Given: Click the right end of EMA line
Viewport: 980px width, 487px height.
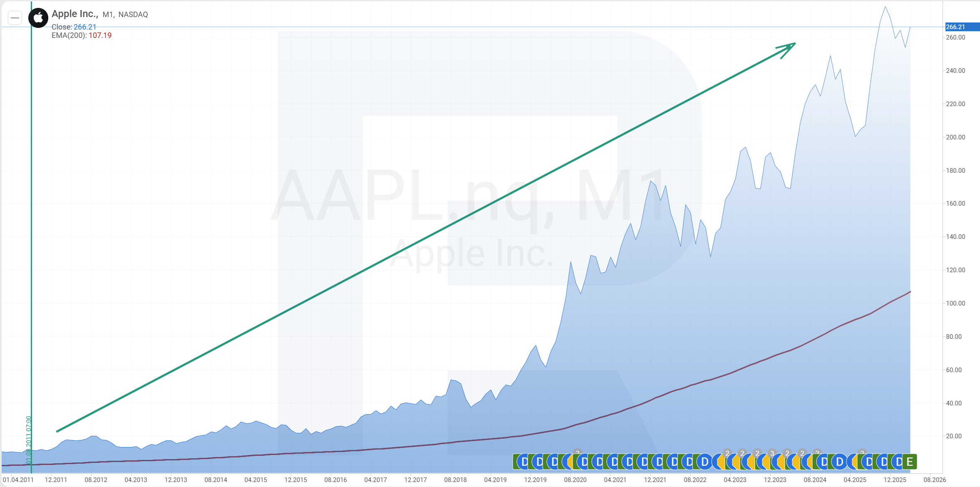Looking at the screenshot, I should point(909,292).
